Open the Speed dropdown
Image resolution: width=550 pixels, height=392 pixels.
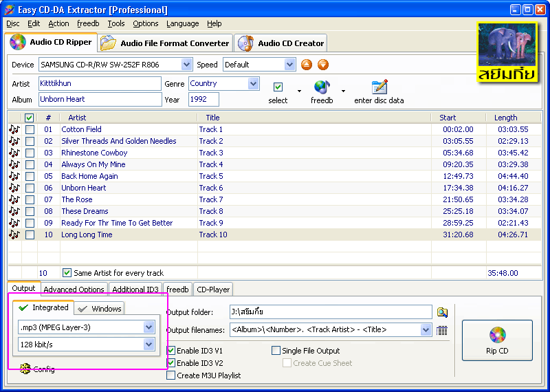289,65
